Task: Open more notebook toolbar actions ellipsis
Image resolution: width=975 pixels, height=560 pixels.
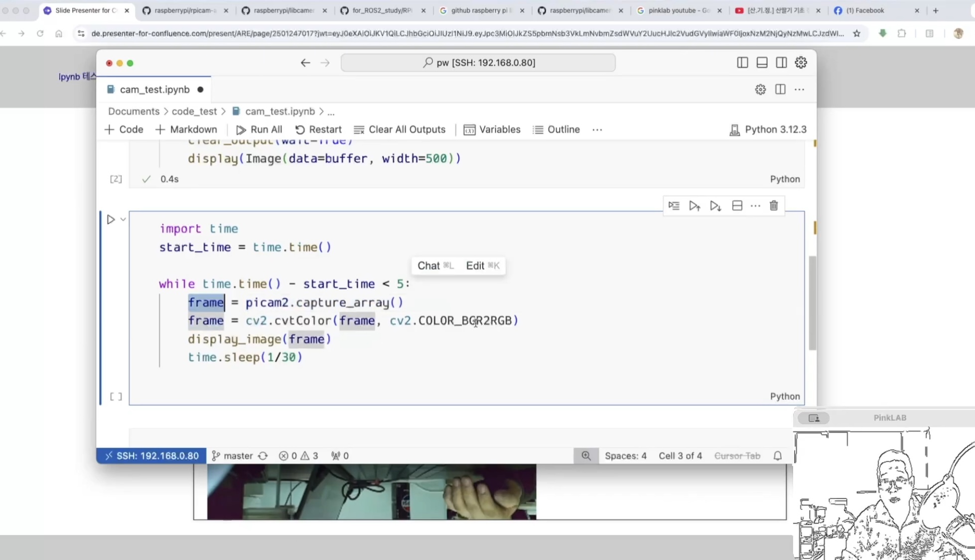Action: pos(597,130)
